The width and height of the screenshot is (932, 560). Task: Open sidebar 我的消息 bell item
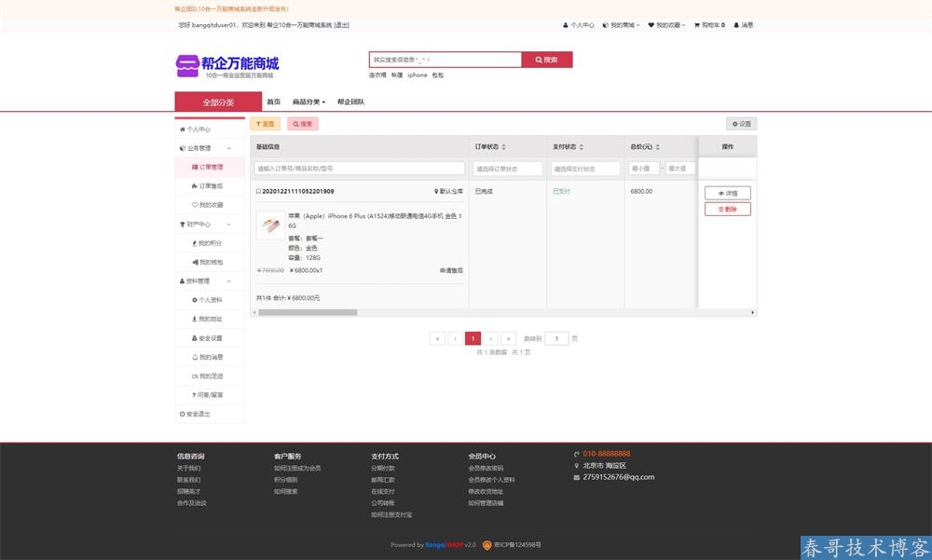pyautogui.click(x=210, y=357)
